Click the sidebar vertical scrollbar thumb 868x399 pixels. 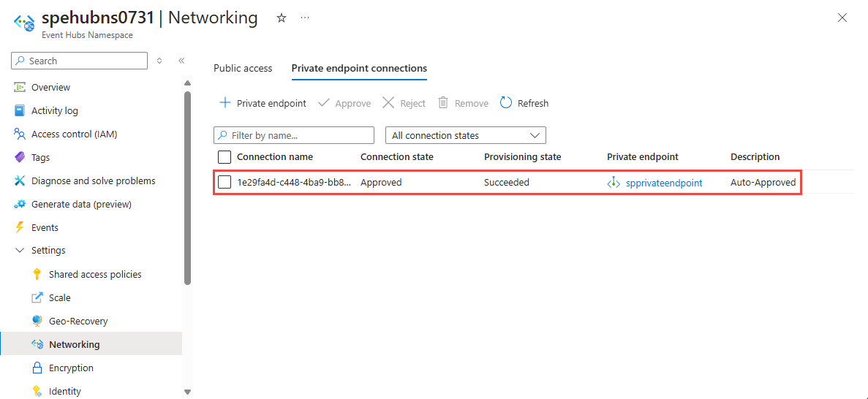pos(187,188)
